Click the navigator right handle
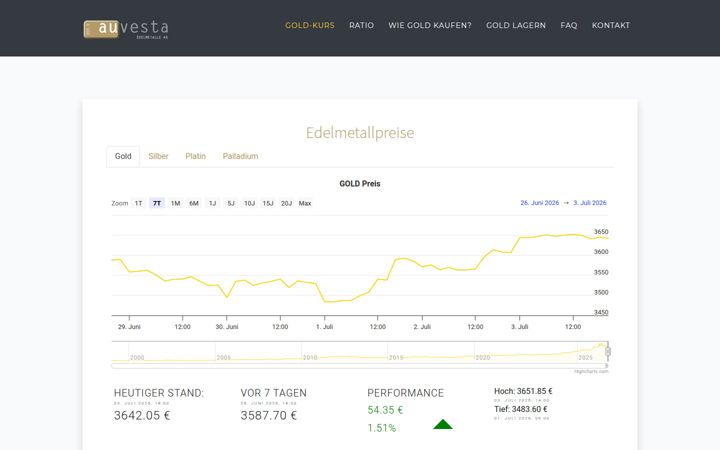 (608, 351)
